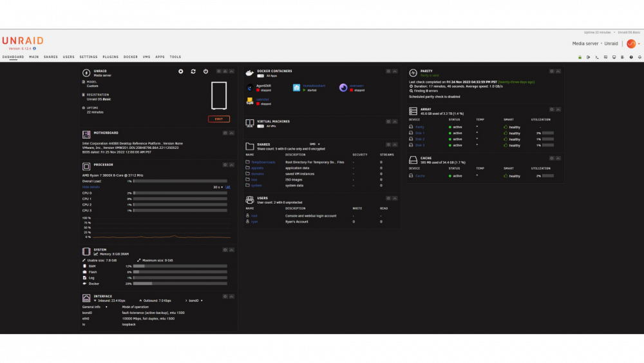Click the info icon in Motherboard panel
Image resolution: width=644 pixels, height=363 pixels.
225,133
